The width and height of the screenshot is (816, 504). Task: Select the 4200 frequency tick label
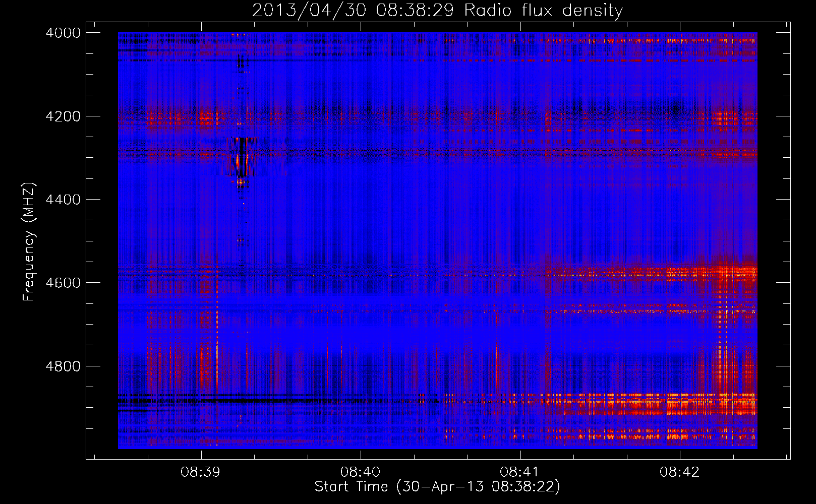pos(63,116)
